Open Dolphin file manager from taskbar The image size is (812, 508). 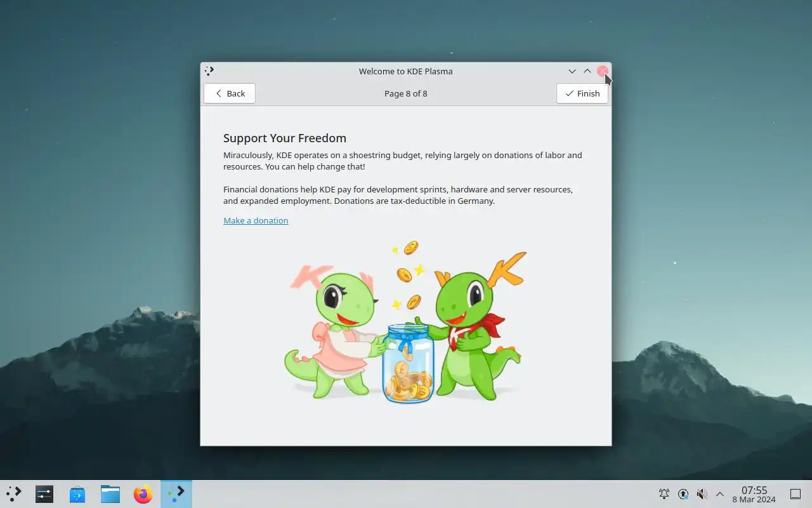pos(110,493)
